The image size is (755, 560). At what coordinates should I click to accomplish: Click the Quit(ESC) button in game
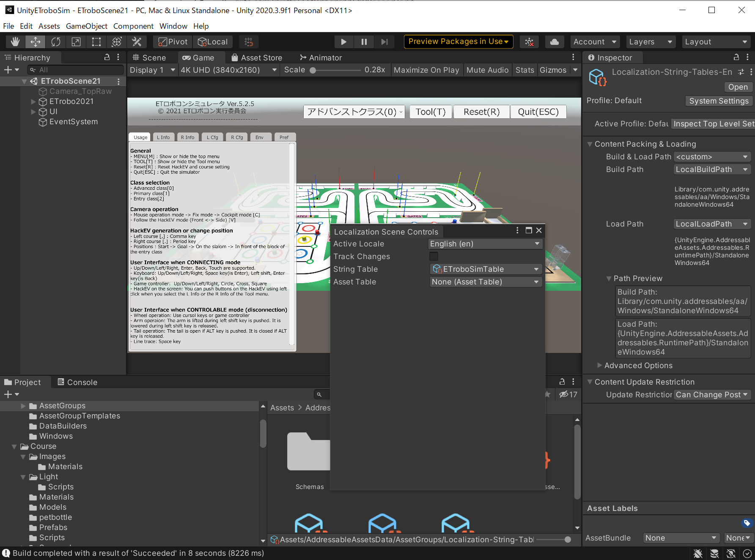[x=538, y=112]
